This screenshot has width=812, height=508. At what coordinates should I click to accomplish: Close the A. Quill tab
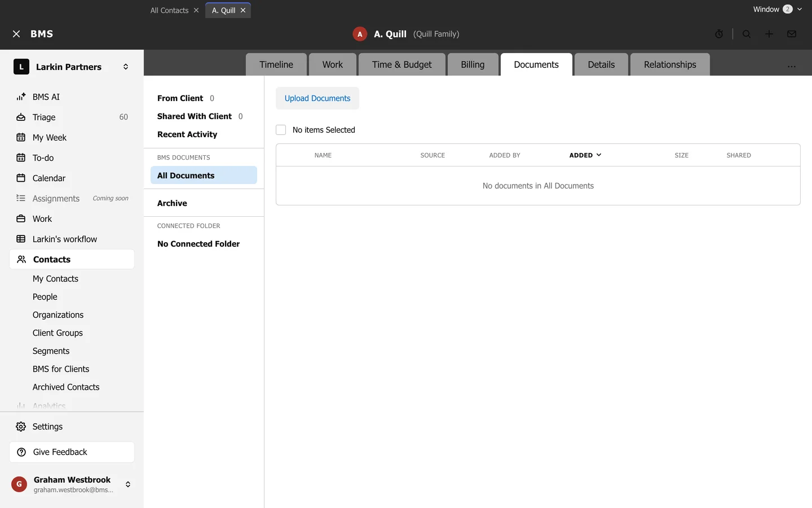[x=243, y=10]
